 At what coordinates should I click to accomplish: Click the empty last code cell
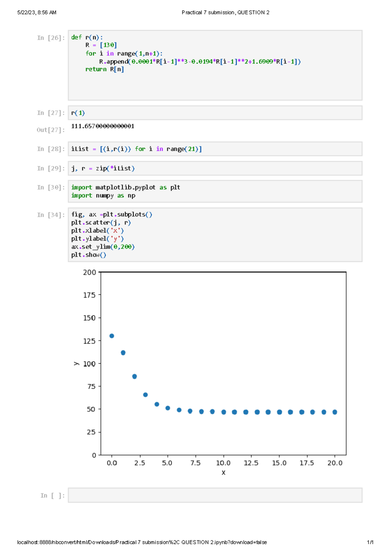[215, 495]
